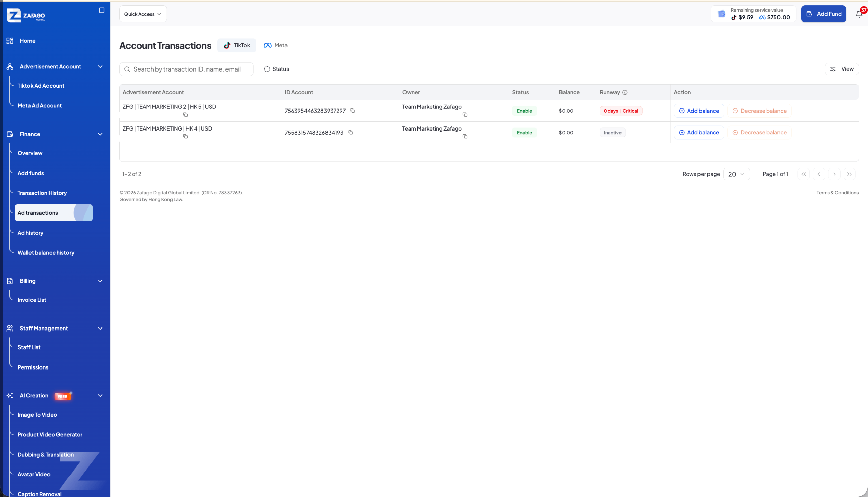Collapse the Advertisement Account section
Image resolution: width=868 pixels, height=497 pixels.
(x=100, y=66)
